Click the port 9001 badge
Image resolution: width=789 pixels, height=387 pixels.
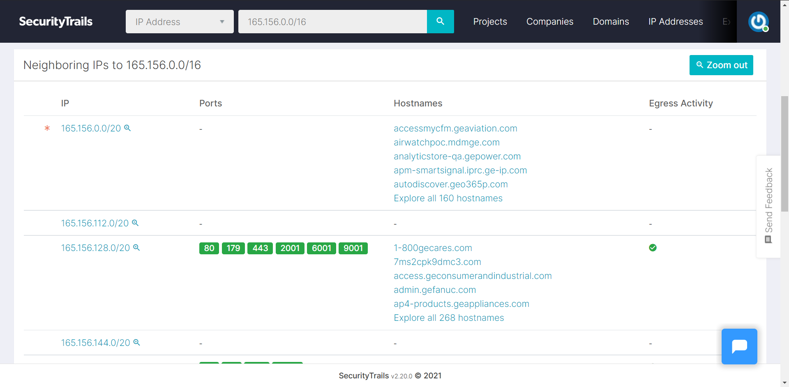tap(353, 248)
